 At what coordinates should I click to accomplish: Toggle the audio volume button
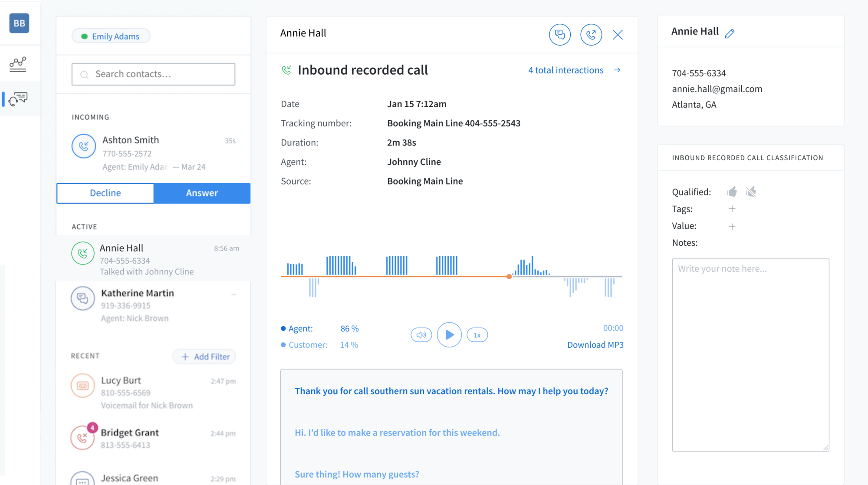pyautogui.click(x=421, y=335)
